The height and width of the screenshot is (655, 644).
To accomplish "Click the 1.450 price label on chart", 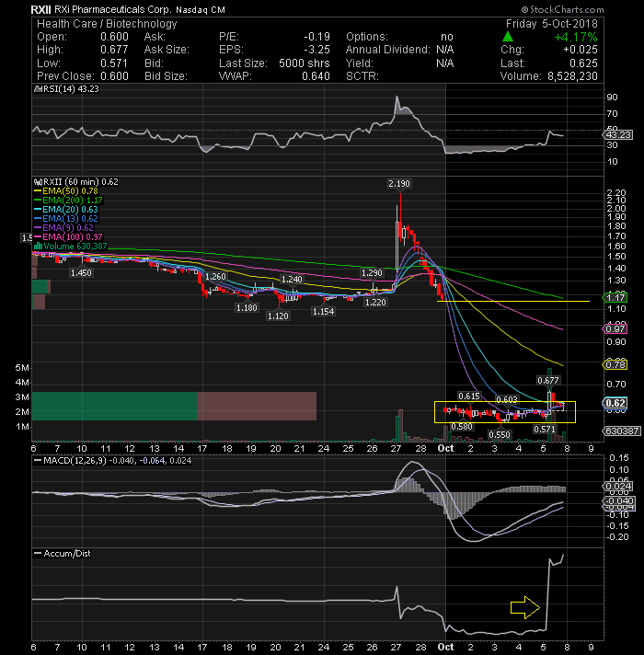I will 81,273.
